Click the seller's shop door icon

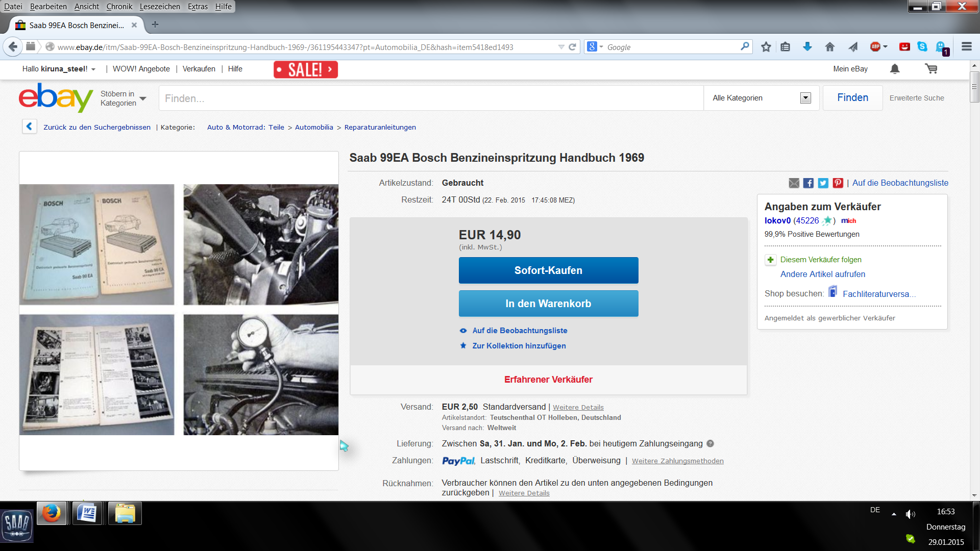pyautogui.click(x=833, y=292)
